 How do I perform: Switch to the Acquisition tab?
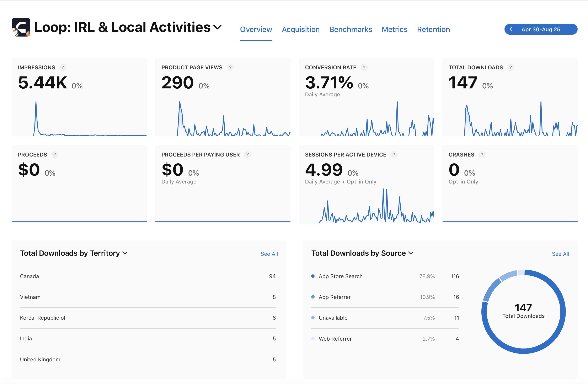301,29
